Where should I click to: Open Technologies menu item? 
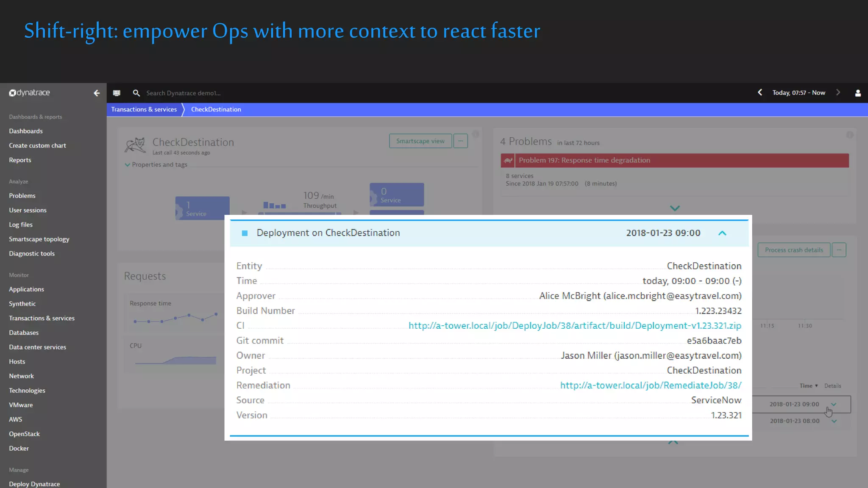click(x=27, y=391)
